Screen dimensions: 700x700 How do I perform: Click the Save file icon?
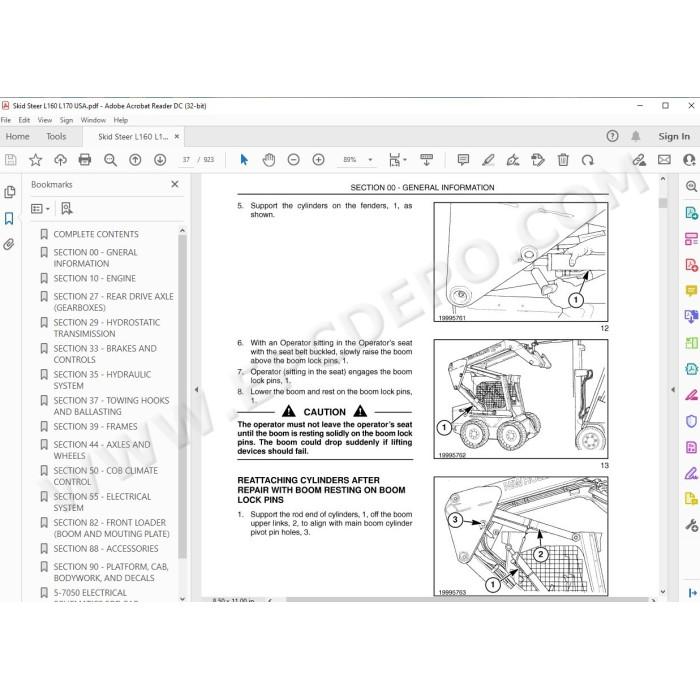[x=10, y=160]
